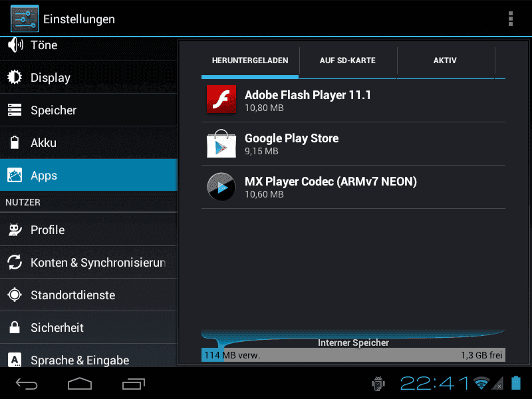Tap the 22:41 clock in status bar
532x399 pixels.
pyautogui.click(x=435, y=384)
